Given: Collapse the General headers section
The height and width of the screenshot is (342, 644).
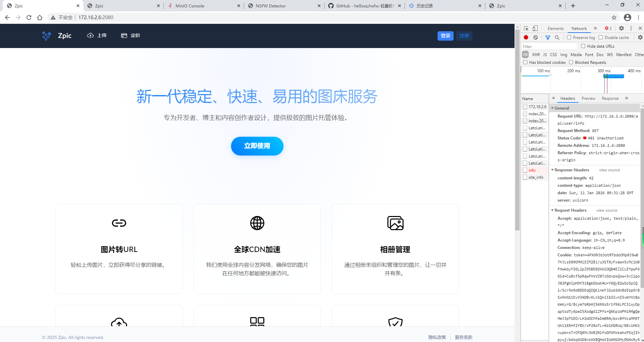Looking at the screenshot, I should point(553,108).
